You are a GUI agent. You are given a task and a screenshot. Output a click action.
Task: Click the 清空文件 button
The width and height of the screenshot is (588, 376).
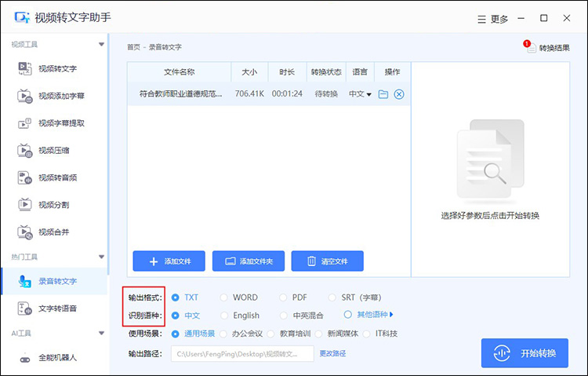[328, 261]
